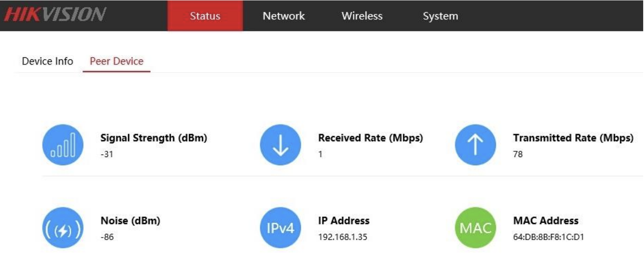
Task: Click the green MAC icon
Action: point(475,228)
